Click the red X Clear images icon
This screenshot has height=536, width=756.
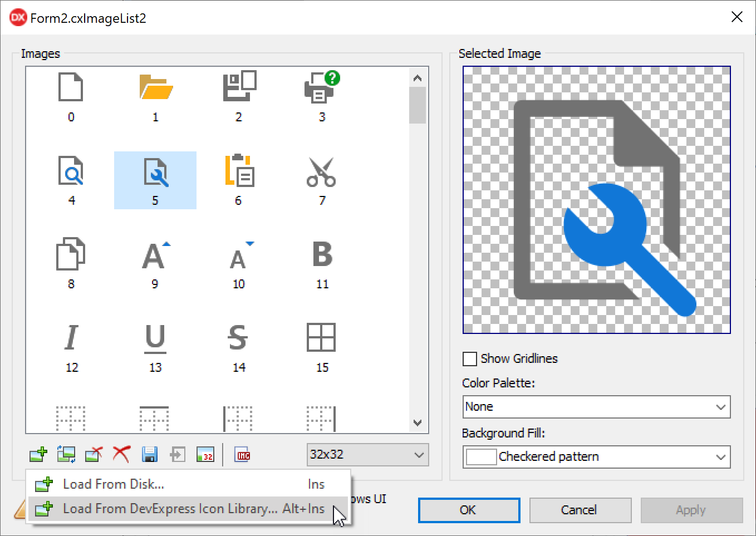pos(121,455)
